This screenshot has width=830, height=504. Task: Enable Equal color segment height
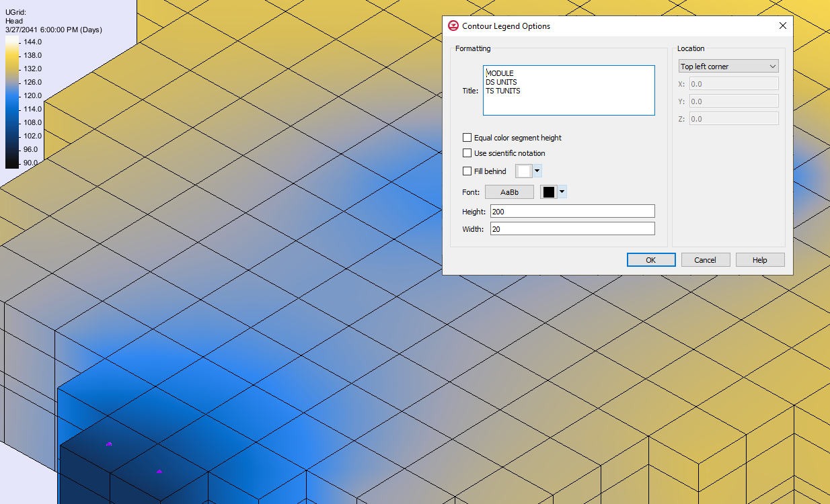coord(467,138)
